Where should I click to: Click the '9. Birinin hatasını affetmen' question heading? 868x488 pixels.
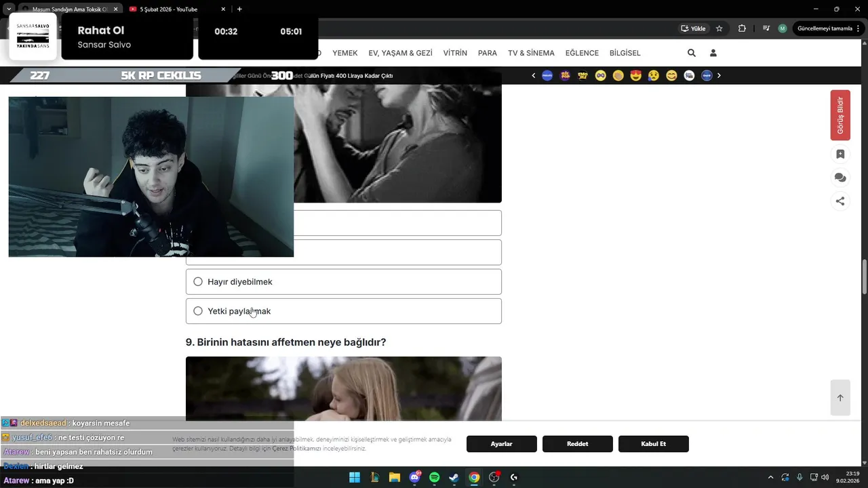pos(285,342)
